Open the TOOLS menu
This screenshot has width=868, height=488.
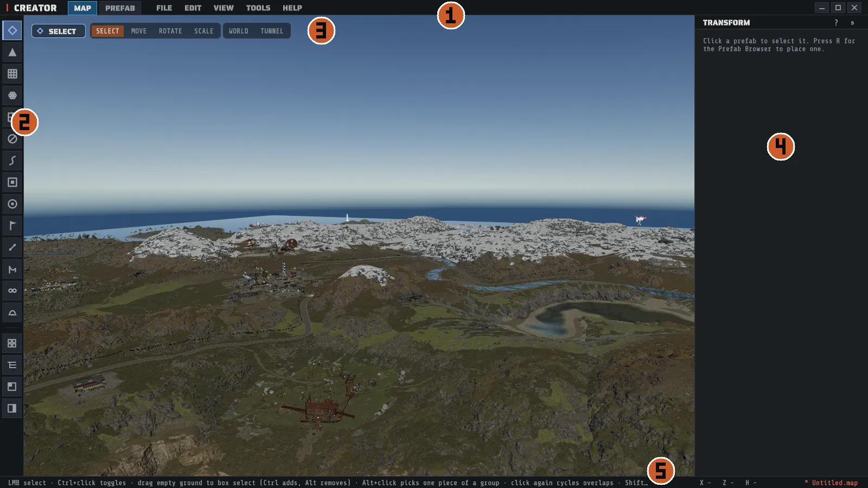tap(258, 8)
